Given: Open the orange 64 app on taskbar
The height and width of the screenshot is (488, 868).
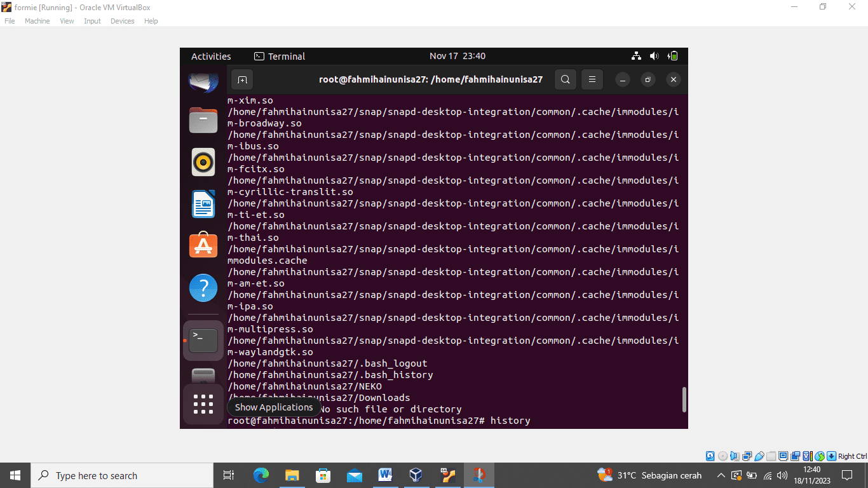Looking at the screenshot, I should click(447, 475).
